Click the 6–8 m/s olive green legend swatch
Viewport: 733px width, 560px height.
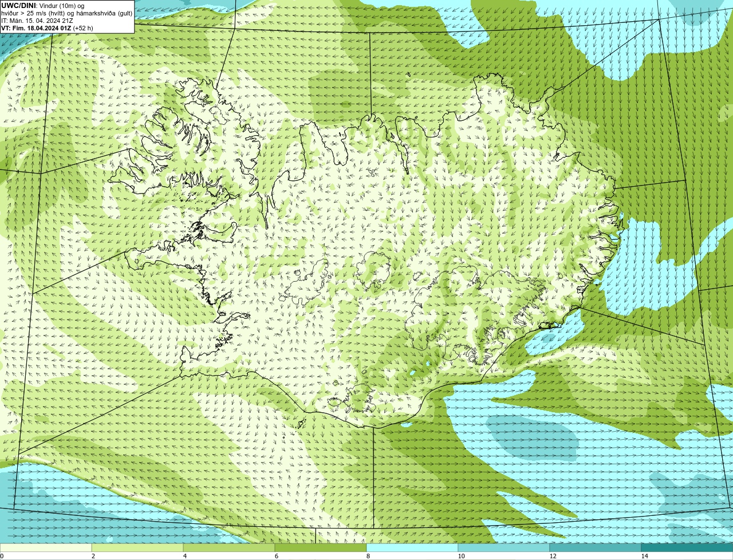(321, 547)
